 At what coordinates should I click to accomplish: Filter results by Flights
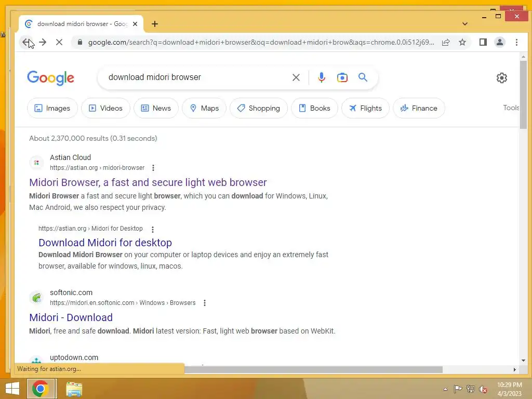click(365, 108)
